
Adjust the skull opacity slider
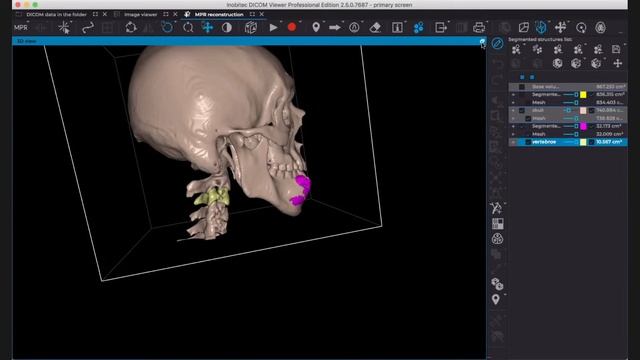coord(570,110)
